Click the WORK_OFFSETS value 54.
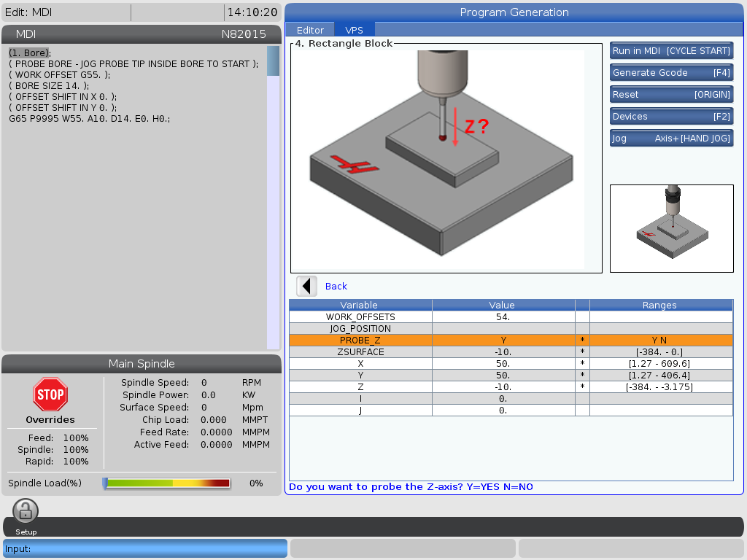 [503, 316]
